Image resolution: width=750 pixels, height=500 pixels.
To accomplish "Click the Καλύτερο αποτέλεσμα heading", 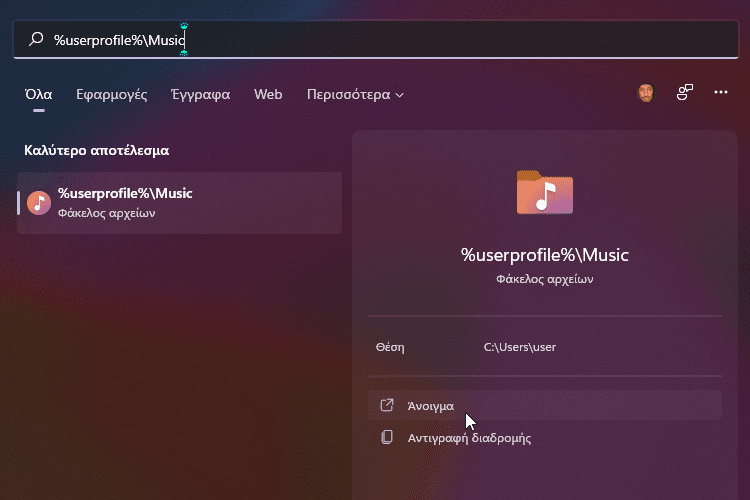I will tap(97, 150).
